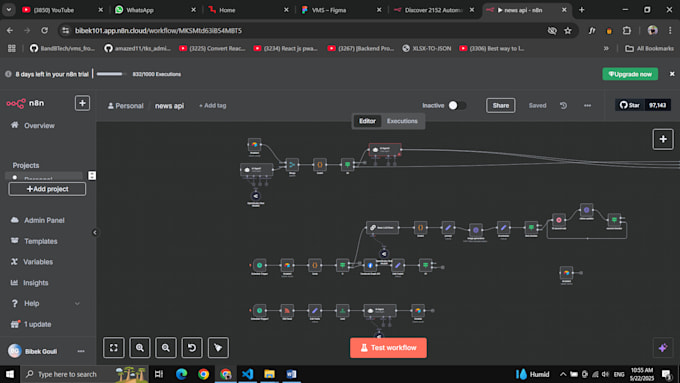Select the If node after the top Code node
This screenshot has height=383, width=680.
(x=347, y=164)
